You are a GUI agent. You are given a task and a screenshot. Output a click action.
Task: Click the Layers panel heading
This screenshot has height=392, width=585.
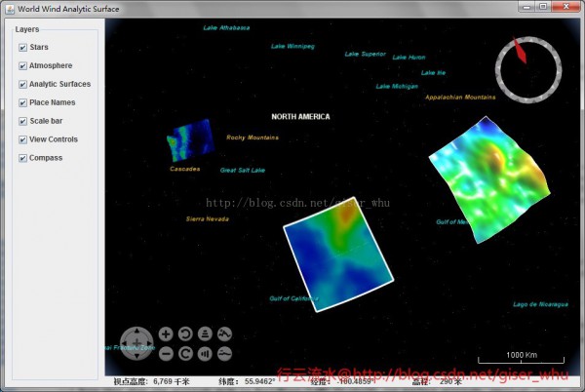point(27,29)
